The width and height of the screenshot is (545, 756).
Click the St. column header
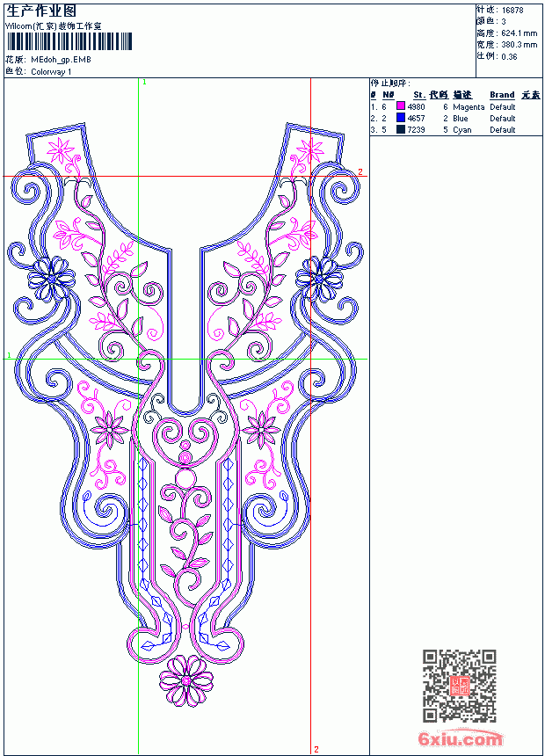(x=419, y=95)
